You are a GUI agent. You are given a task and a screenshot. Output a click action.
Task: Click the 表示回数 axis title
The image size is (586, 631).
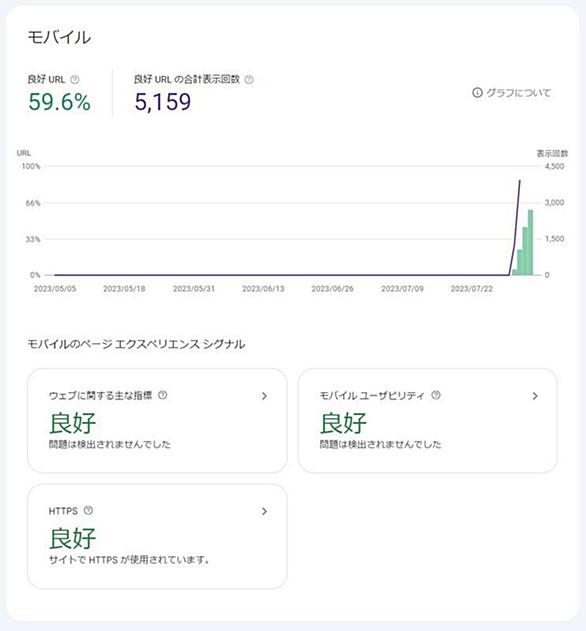tap(553, 153)
